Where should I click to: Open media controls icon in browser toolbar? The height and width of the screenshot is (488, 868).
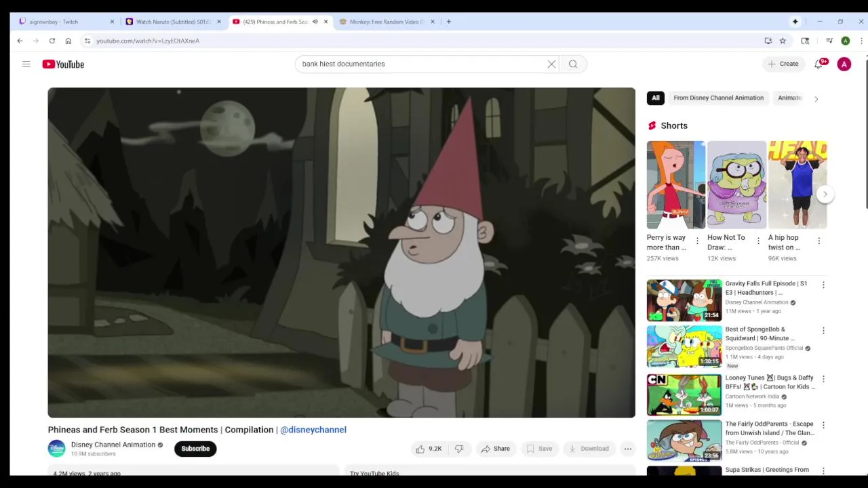pyautogui.click(x=829, y=41)
